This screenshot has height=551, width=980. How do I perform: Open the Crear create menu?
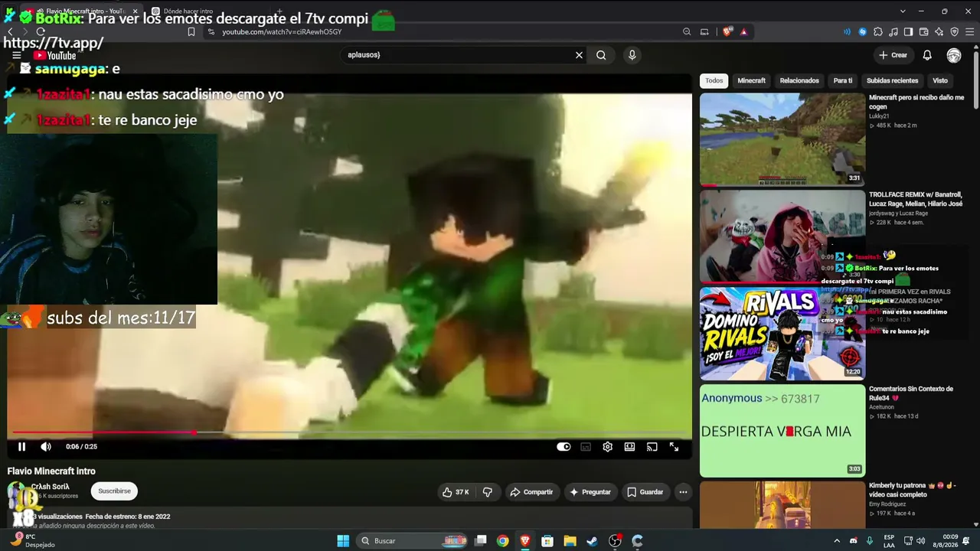(x=893, y=55)
